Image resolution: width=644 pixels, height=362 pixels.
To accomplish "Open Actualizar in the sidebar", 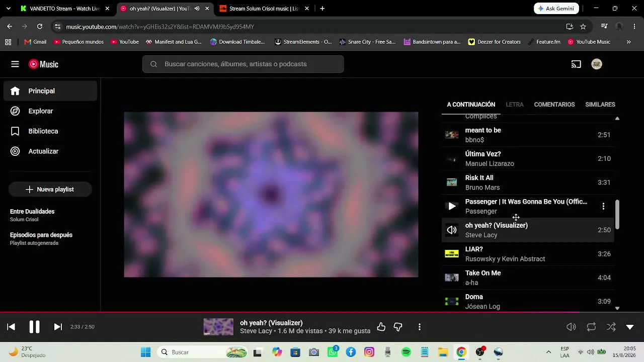I will point(50,151).
